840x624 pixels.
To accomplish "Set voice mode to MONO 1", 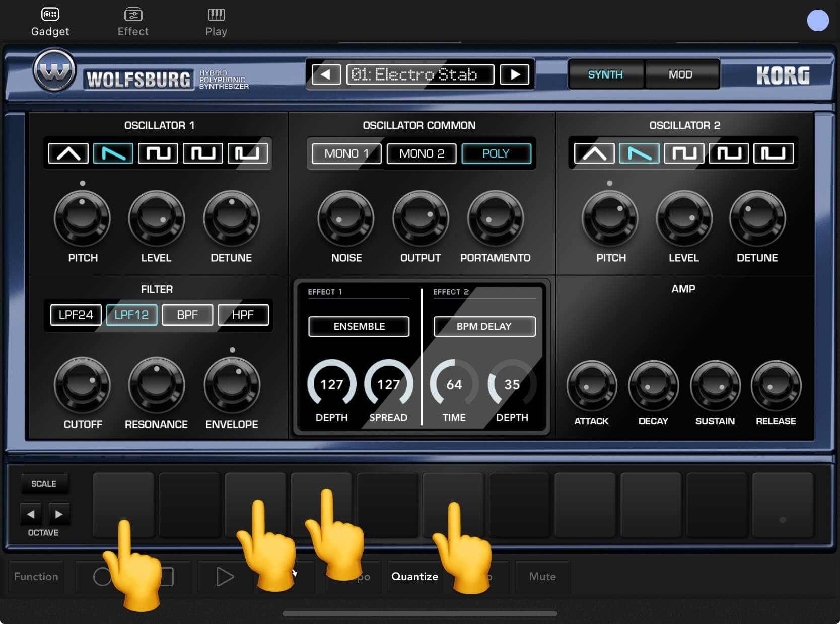I will coord(346,153).
